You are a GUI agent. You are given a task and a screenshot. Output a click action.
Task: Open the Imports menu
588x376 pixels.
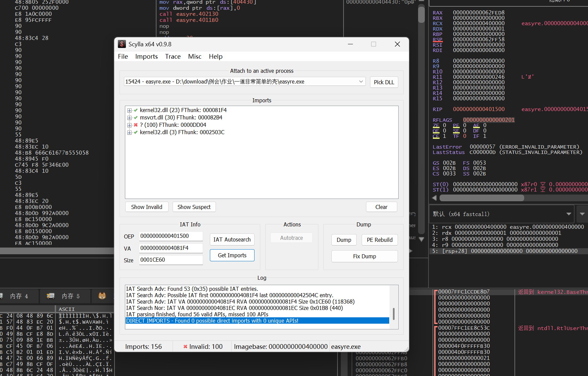[146, 56]
